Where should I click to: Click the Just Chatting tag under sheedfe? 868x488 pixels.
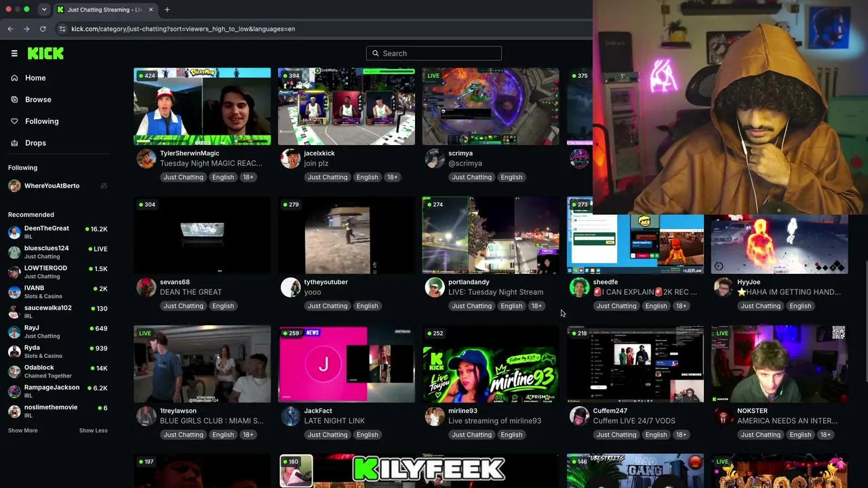[616, 306]
